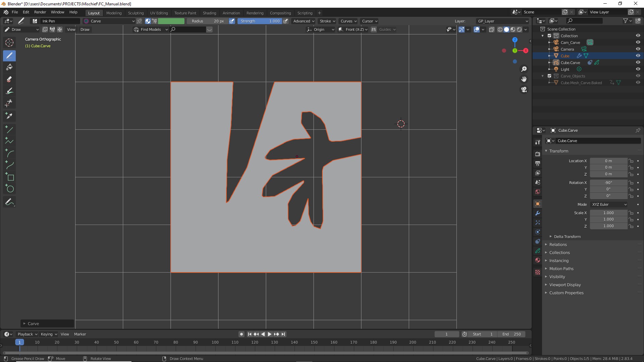The image size is (644, 362).
Task: Click the Carve panel in the viewport corner
Action: pos(47,323)
